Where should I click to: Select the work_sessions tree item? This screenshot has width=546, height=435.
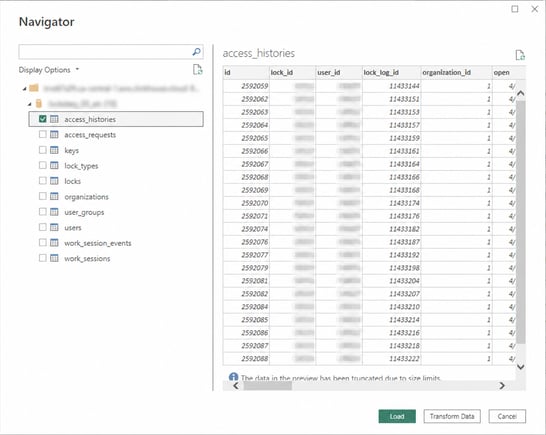[87, 258]
